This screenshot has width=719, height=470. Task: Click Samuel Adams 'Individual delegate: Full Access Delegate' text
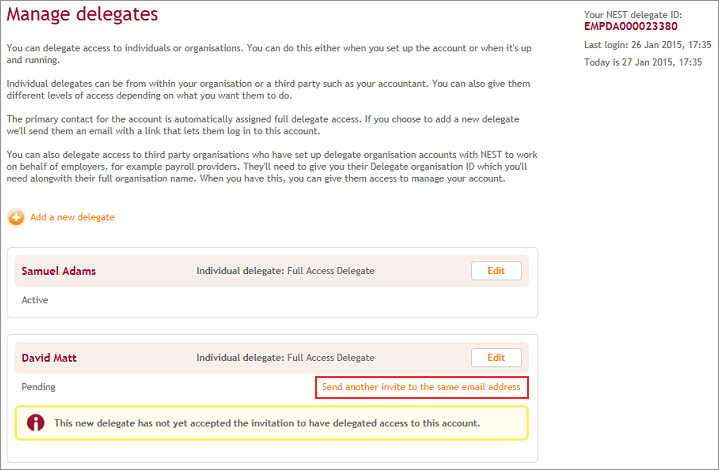coord(285,271)
